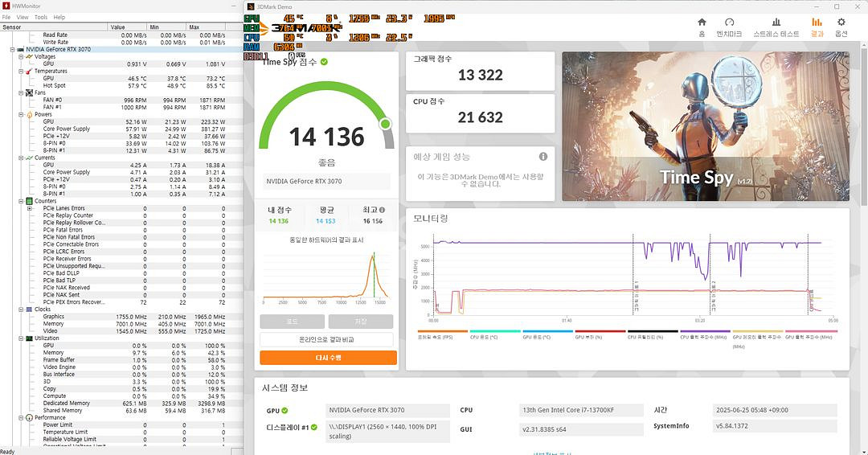
Task: Toggle the GPU temperature blue legend
Action: point(547,334)
